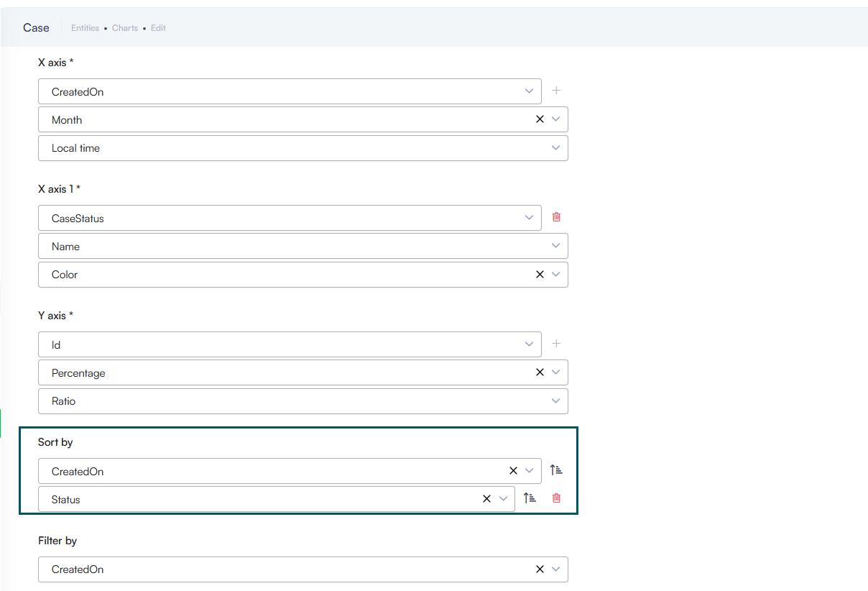Select the Case header title

[x=36, y=28]
